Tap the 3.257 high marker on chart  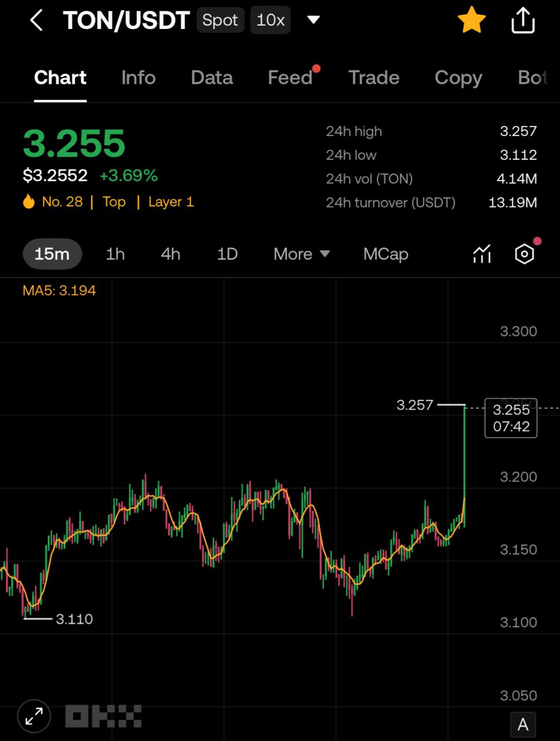click(415, 405)
